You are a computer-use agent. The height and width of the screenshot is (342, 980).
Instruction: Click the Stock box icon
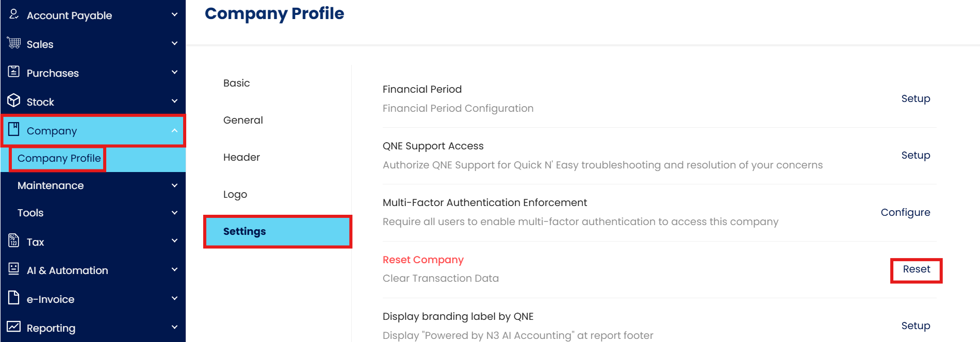tap(14, 101)
